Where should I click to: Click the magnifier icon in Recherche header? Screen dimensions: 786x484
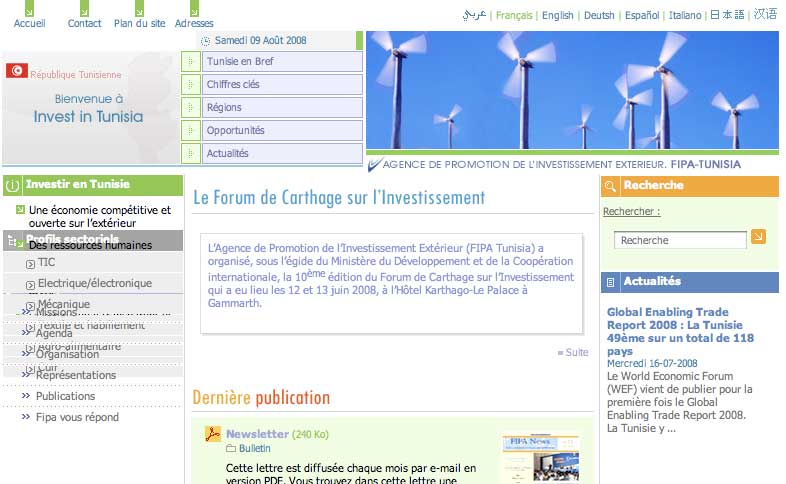coord(610,186)
